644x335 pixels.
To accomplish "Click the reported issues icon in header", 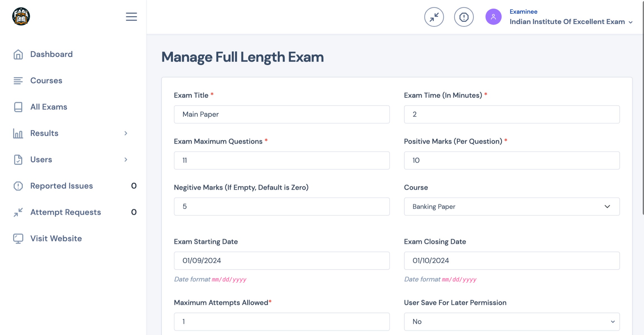I will [x=464, y=17].
